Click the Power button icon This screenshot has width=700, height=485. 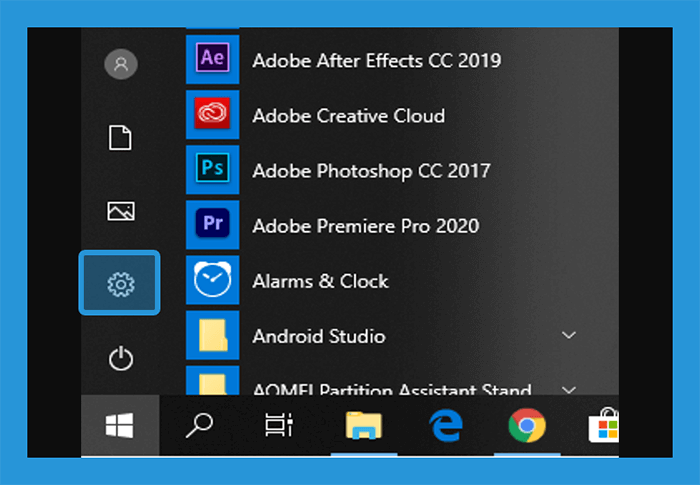click(x=121, y=358)
